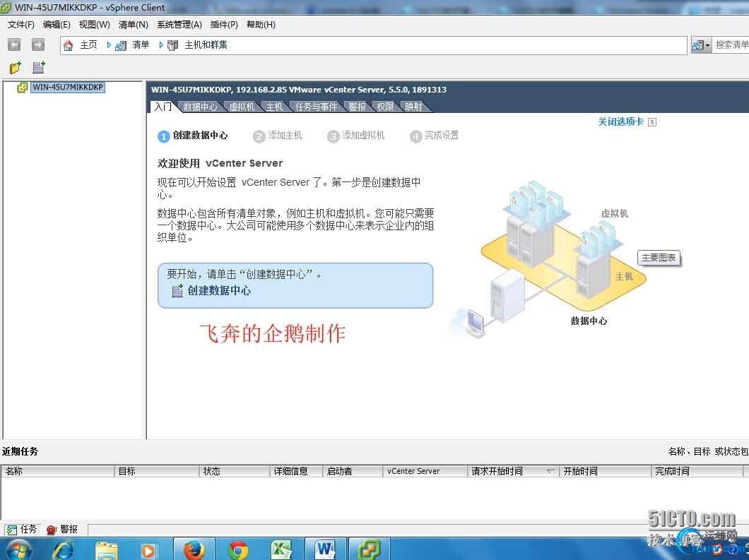Switch to the 主机 tab
The image size is (749, 560).
coord(275,107)
